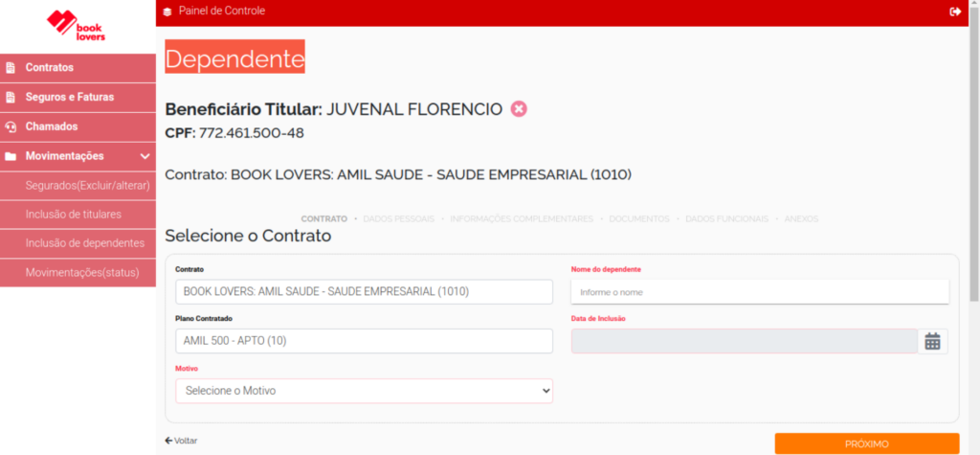Click the Contratos document icon

click(11, 68)
